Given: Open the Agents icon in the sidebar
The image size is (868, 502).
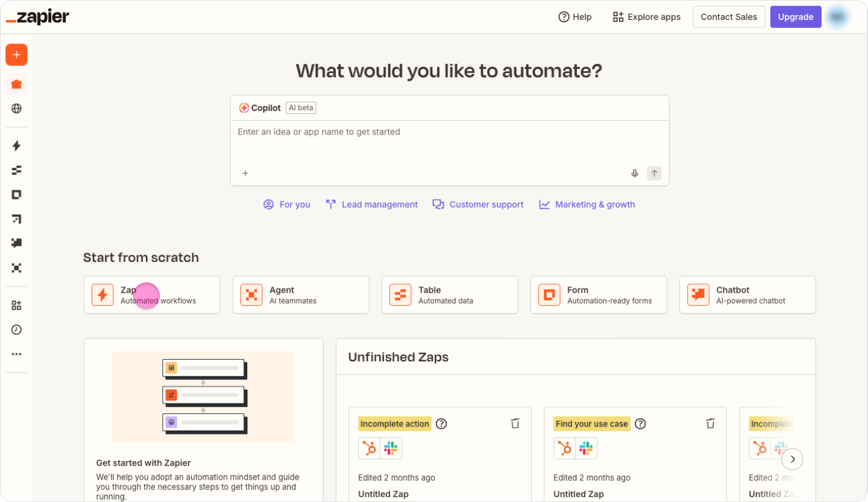Looking at the screenshot, I should pos(16,268).
